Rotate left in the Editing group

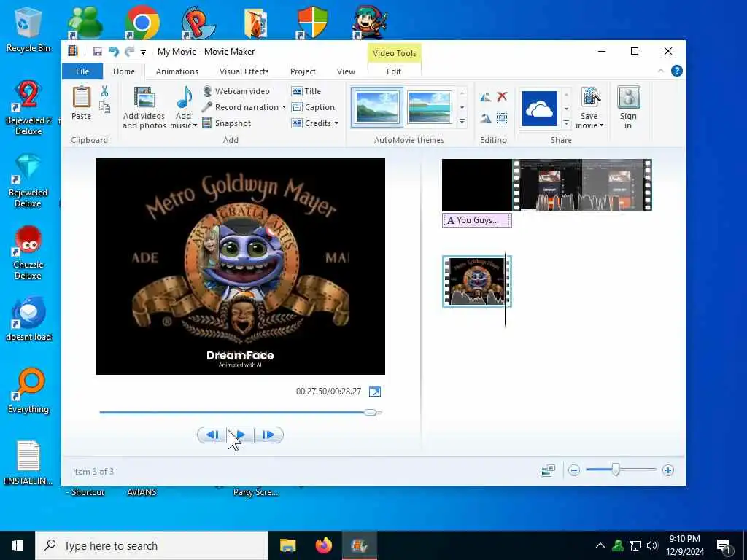pyautogui.click(x=485, y=97)
